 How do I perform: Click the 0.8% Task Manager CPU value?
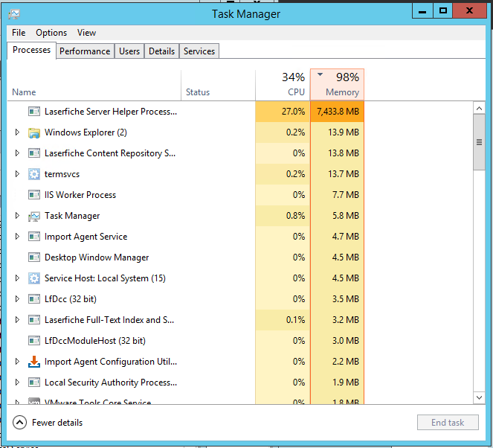point(295,216)
